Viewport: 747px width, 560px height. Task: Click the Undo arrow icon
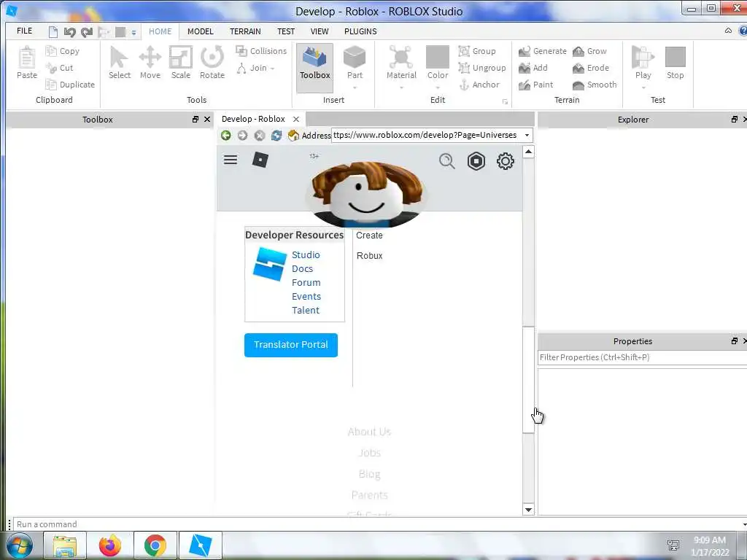point(70,32)
